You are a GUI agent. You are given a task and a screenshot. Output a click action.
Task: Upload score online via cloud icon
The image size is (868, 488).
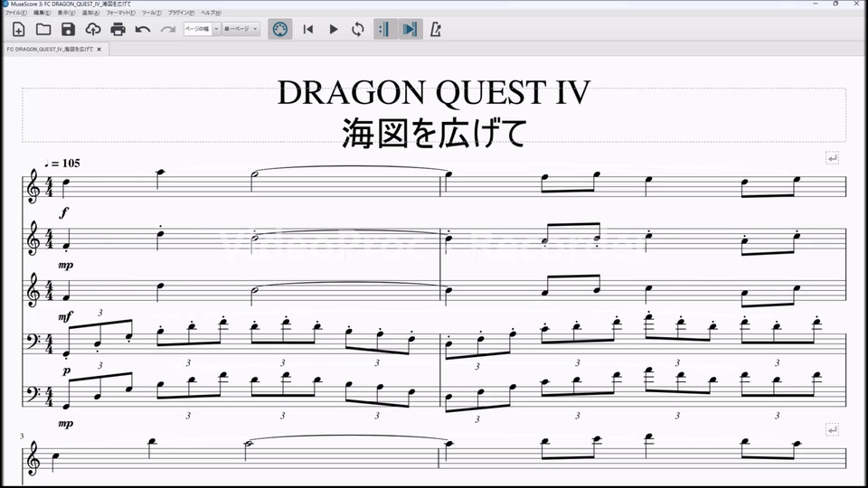[93, 29]
